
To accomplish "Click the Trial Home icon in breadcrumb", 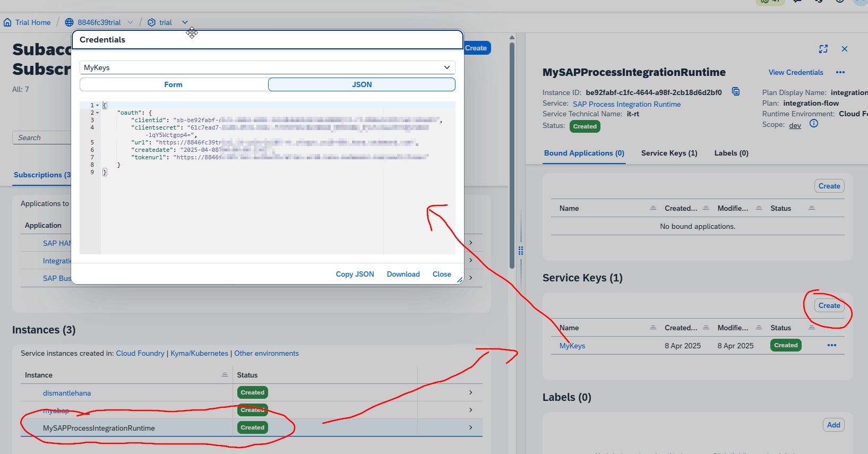I will click(7, 22).
